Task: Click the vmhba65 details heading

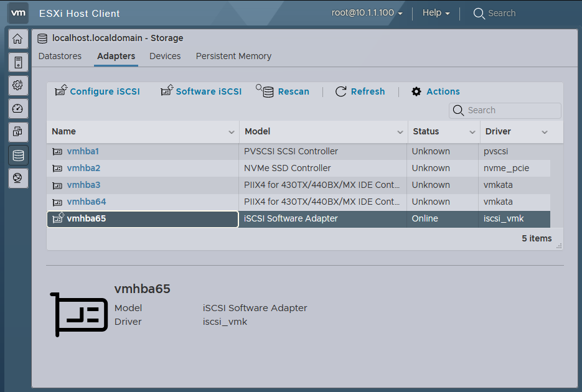Action: [x=142, y=289]
